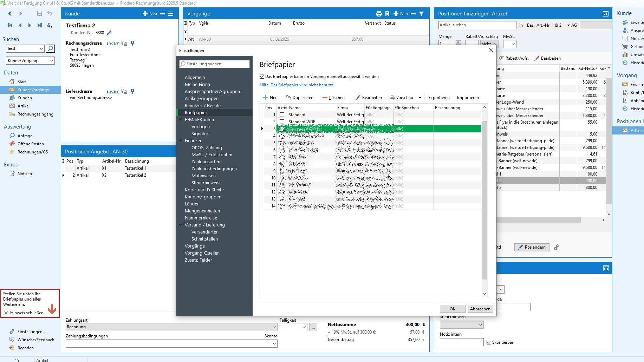Open MwSt. dropdown in Positionen hinzufügen

coord(513,44)
